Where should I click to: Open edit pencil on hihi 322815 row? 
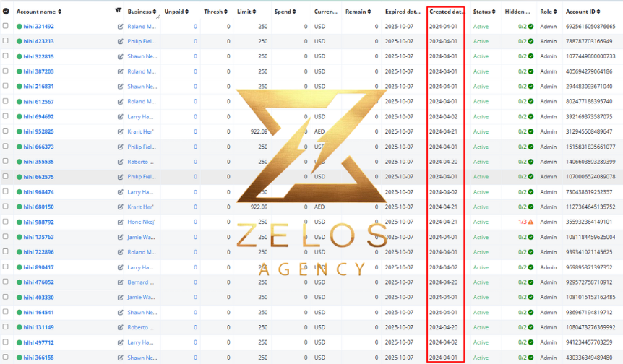pos(120,56)
